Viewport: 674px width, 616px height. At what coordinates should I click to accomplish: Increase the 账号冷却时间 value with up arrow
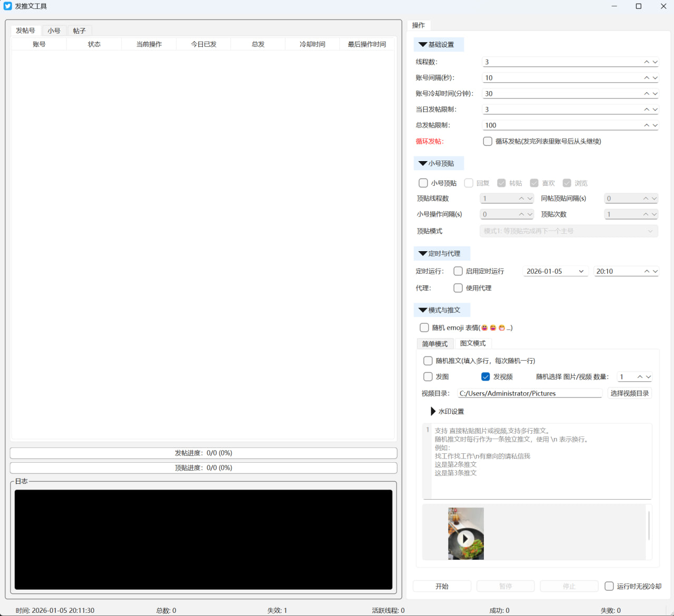[647, 94]
